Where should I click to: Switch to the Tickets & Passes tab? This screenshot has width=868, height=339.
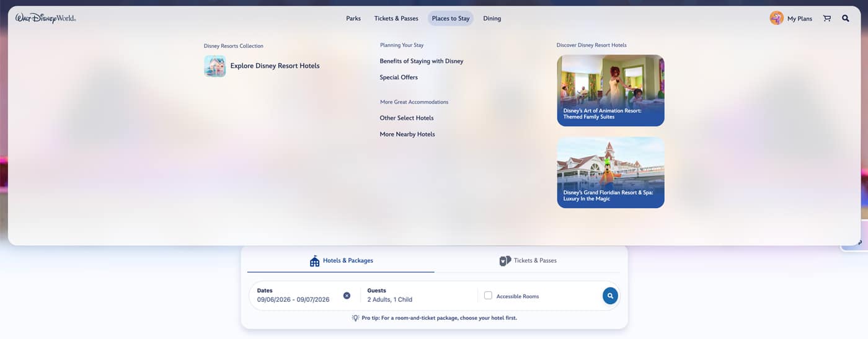528,261
